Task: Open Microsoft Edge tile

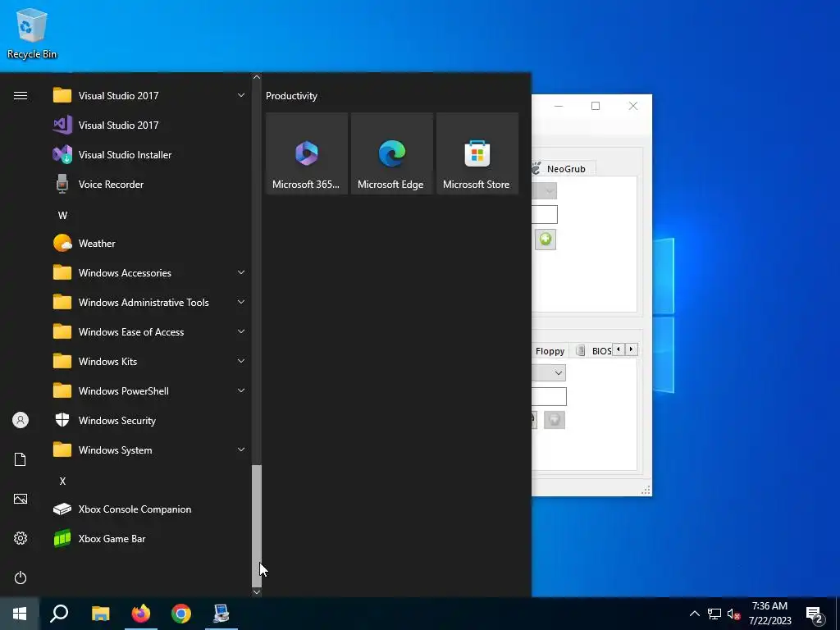Action: [x=391, y=153]
